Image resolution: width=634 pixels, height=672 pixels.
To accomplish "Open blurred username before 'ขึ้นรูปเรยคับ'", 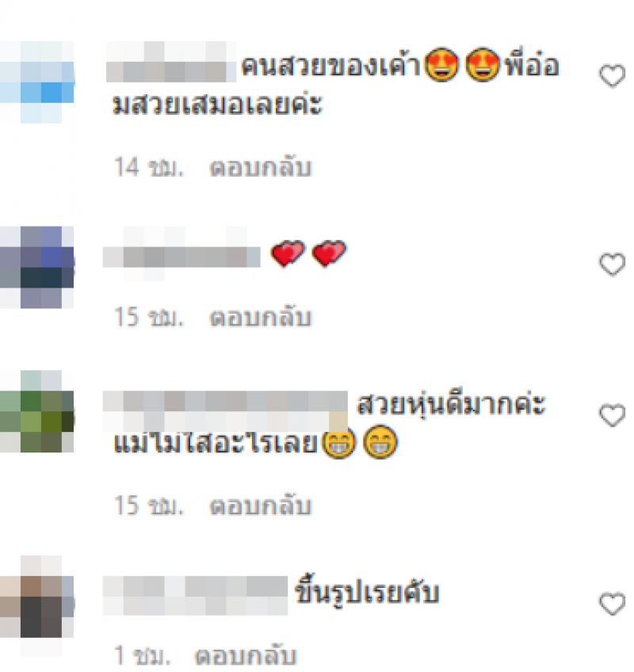I will coord(195,596).
